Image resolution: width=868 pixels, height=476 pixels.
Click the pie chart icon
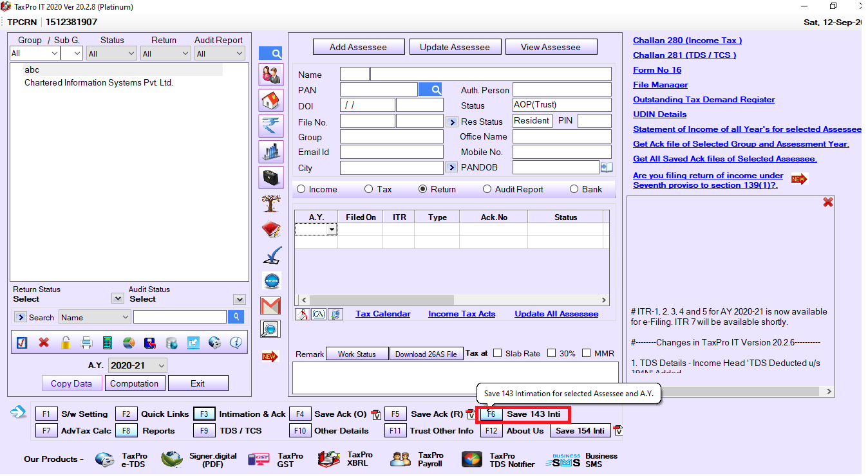coord(129,343)
